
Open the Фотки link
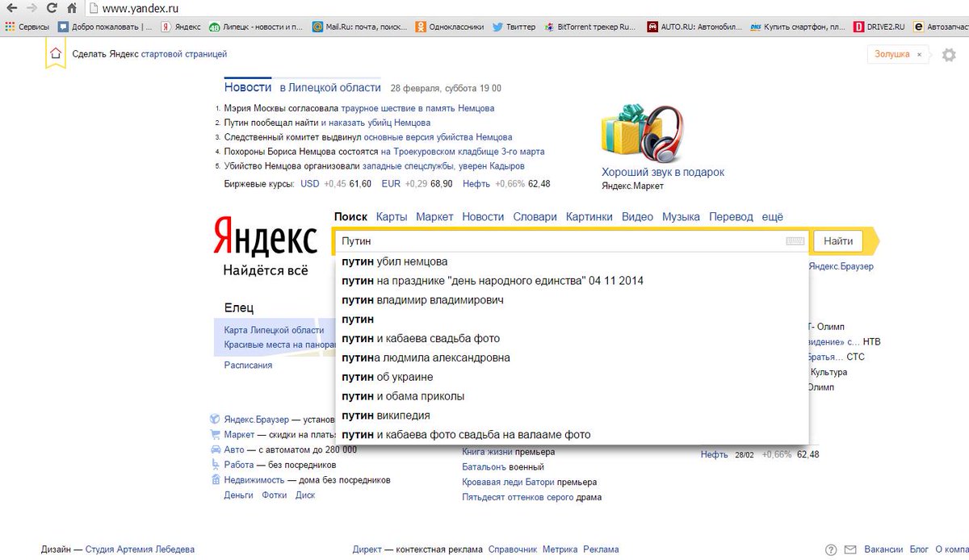274,495
